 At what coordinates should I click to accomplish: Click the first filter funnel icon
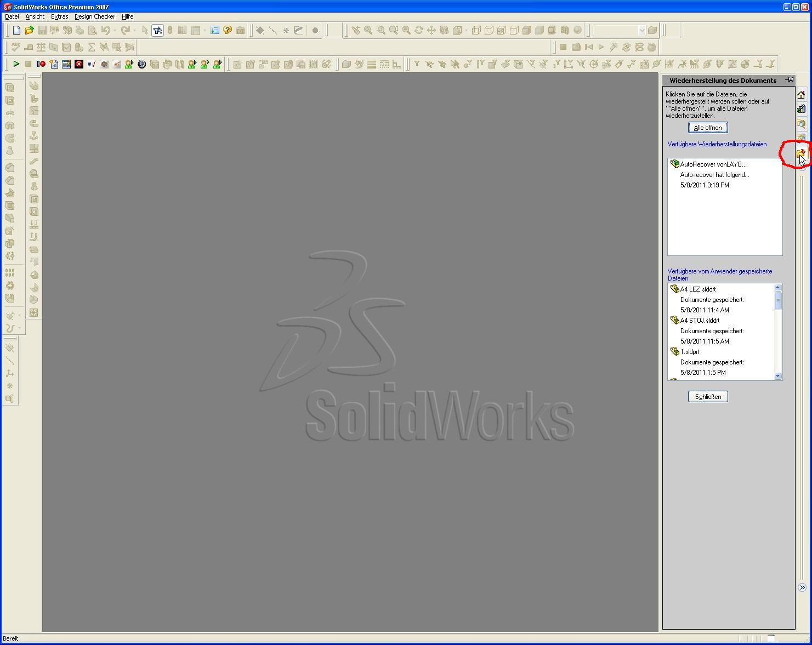pos(417,64)
